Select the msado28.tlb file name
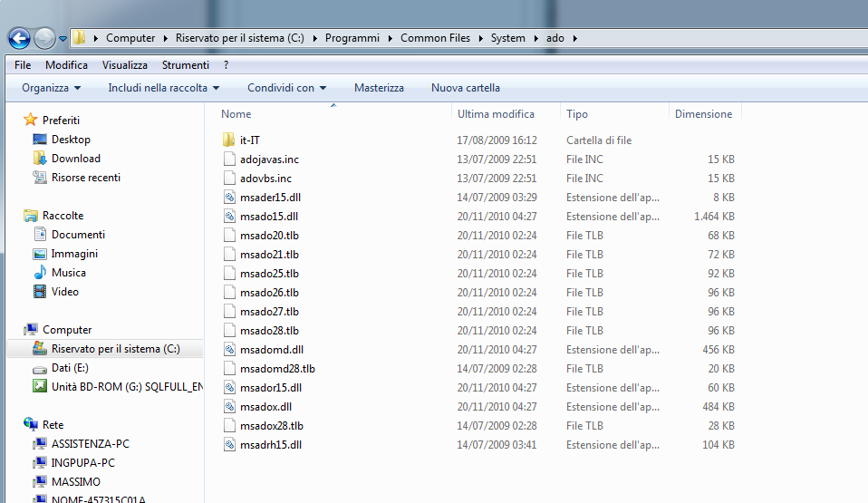This screenshot has height=503, width=868. (269, 331)
